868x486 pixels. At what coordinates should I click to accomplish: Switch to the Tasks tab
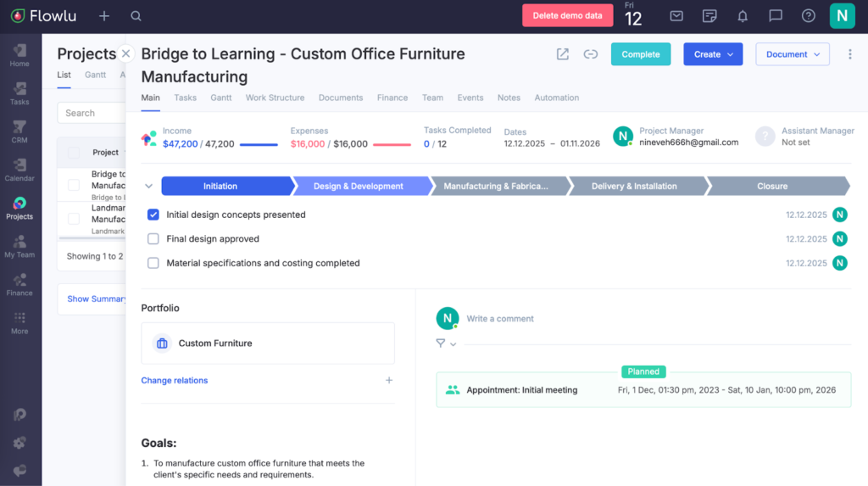185,98
